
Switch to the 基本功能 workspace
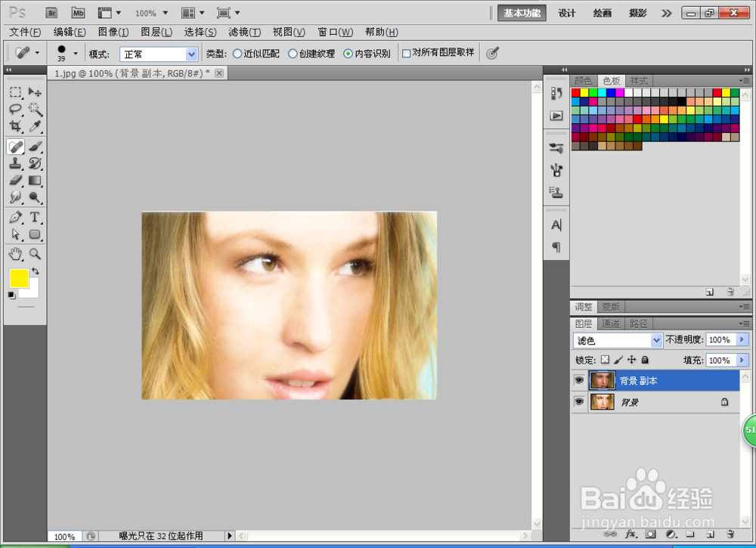pyautogui.click(x=522, y=13)
